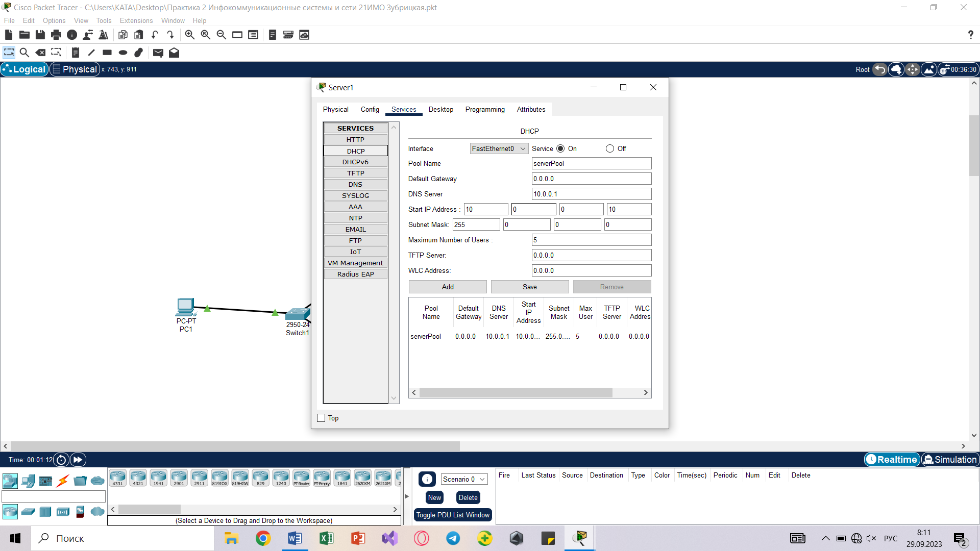This screenshot has width=980, height=551.
Task: Select the serverPool row in the table
Action: click(530, 336)
